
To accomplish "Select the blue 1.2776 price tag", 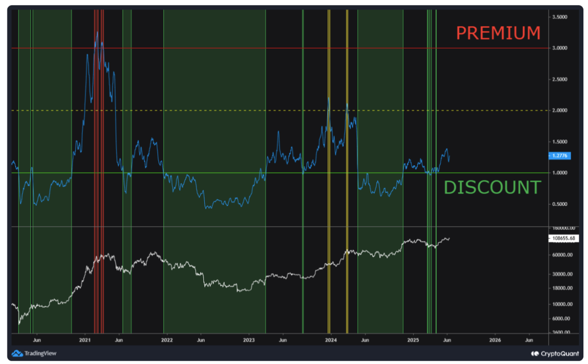I will (x=559, y=156).
